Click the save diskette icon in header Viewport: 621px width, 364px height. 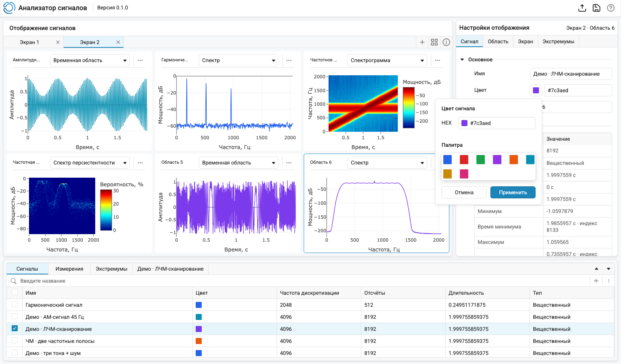point(597,8)
